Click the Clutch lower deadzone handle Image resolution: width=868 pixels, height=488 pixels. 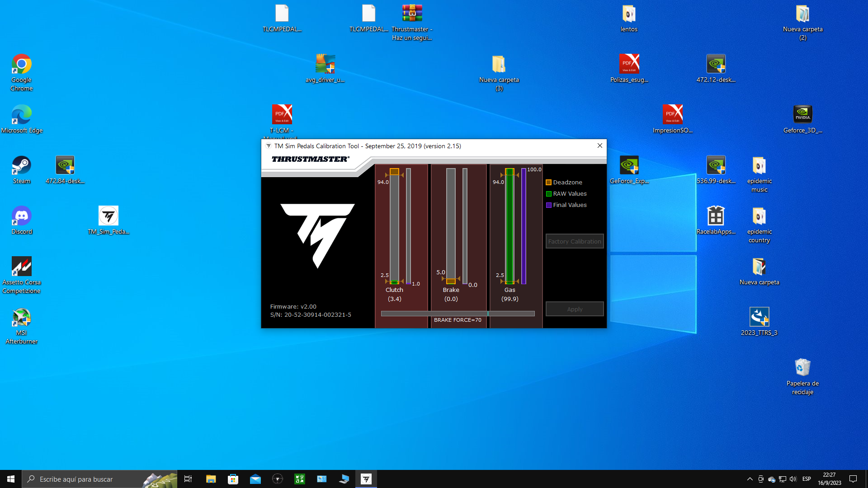pyautogui.click(x=394, y=282)
